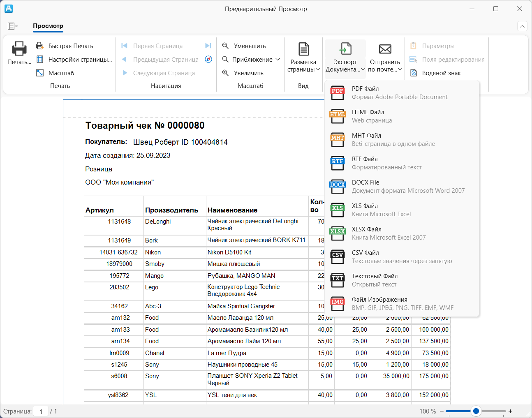
Task: Click the DOCX file format icon
Action: point(338,187)
